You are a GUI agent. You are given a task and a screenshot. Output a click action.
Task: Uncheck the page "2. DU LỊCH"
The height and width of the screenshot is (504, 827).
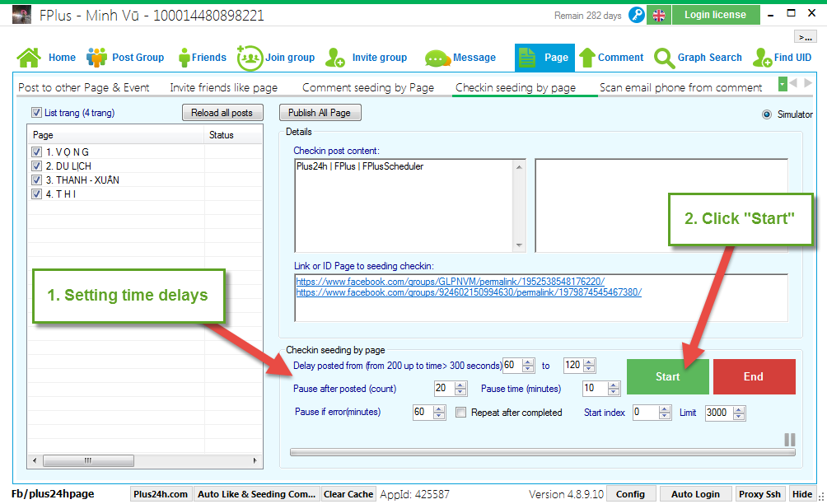[x=36, y=166]
